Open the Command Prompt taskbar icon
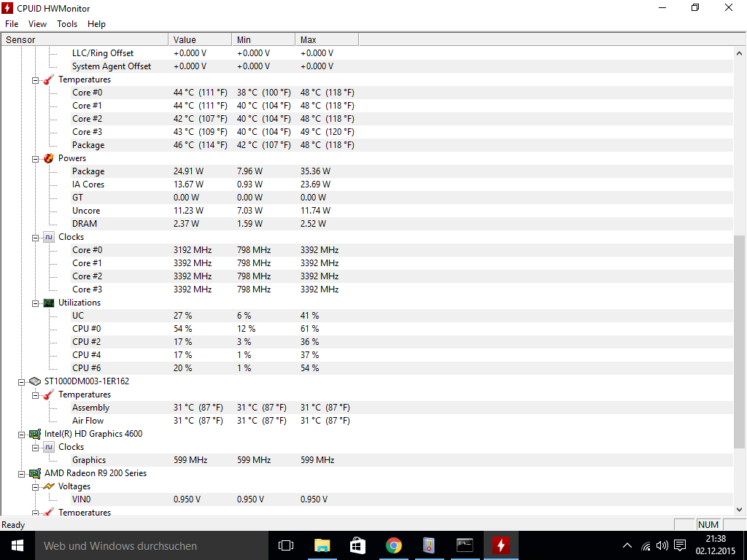The image size is (747, 560). tap(465, 545)
